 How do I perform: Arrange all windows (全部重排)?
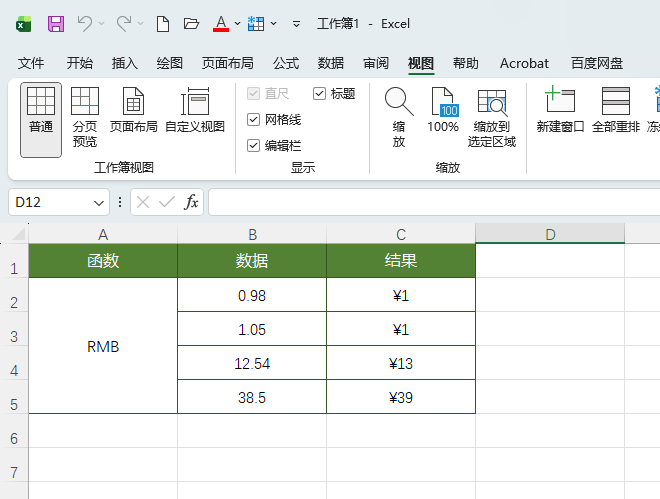[x=616, y=109]
